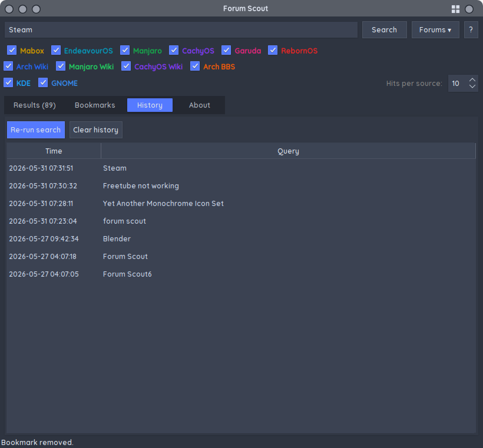Uncheck the EndeavourOS source
Viewport: 483px width, 448px height.
tap(56, 50)
